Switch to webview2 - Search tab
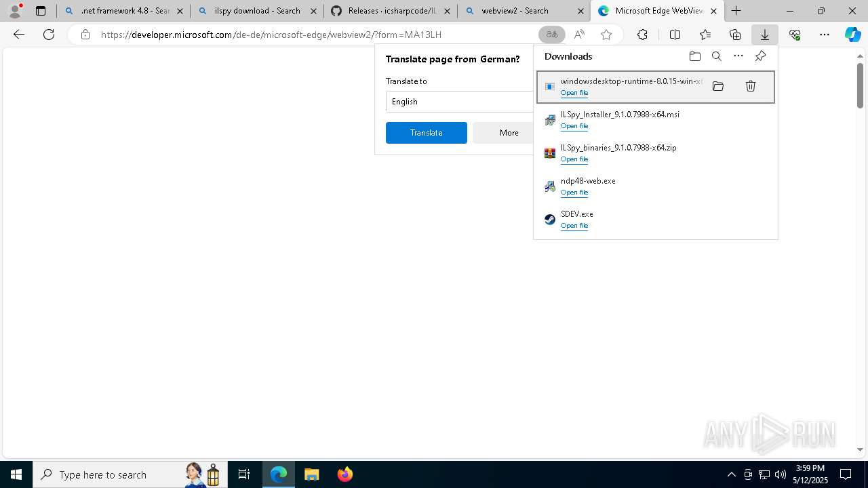This screenshot has width=868, height=488. point(524,11)
